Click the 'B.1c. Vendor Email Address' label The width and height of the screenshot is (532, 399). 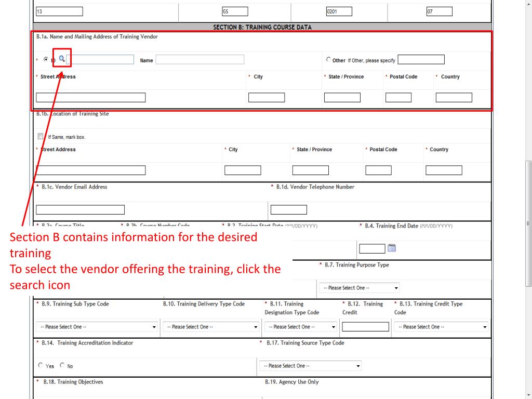coord(74,187)
